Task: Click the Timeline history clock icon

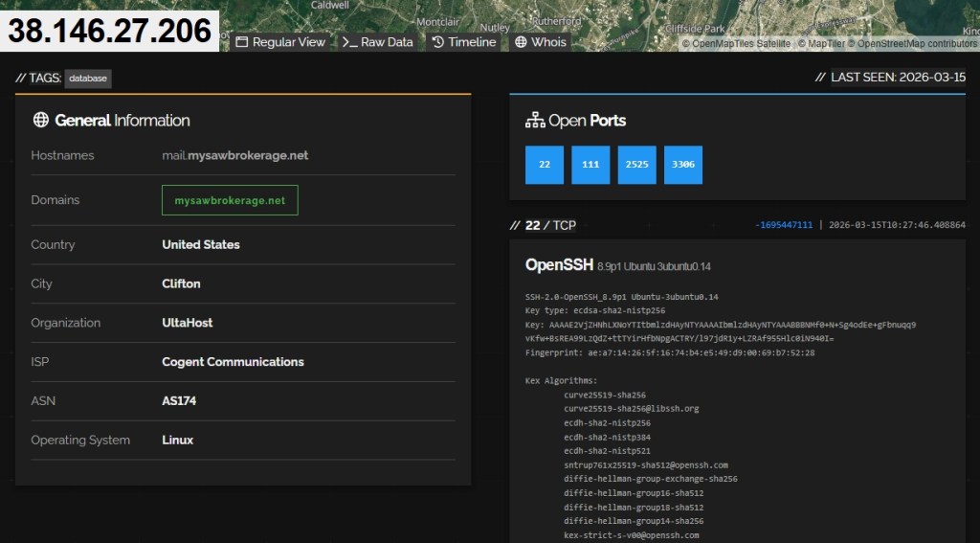Action: point(438,42)
